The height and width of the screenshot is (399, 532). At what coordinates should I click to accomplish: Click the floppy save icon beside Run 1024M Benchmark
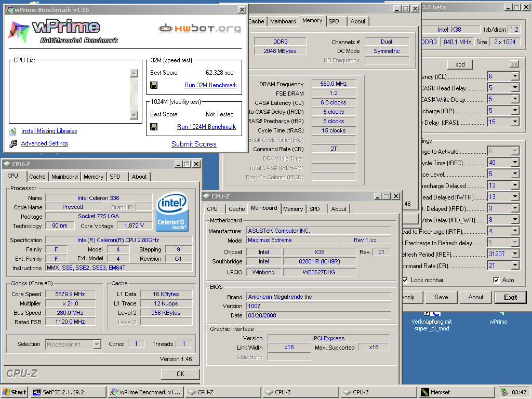(x=154, y=127)
